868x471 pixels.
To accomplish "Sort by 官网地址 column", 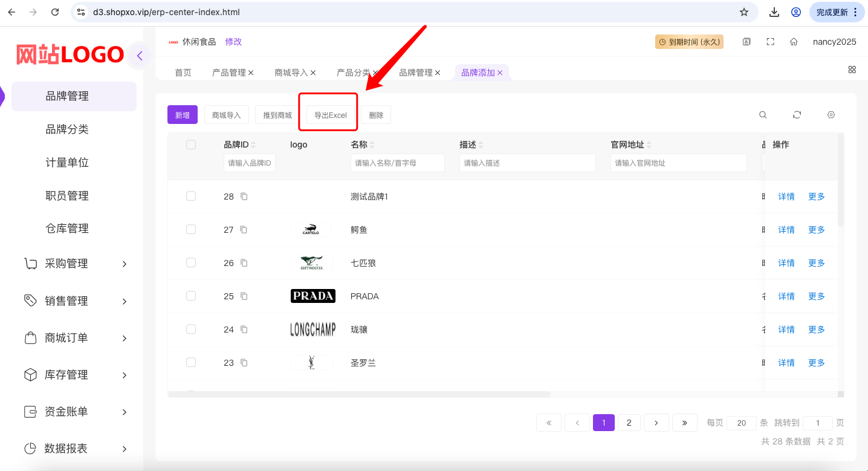I will [649, 145].
